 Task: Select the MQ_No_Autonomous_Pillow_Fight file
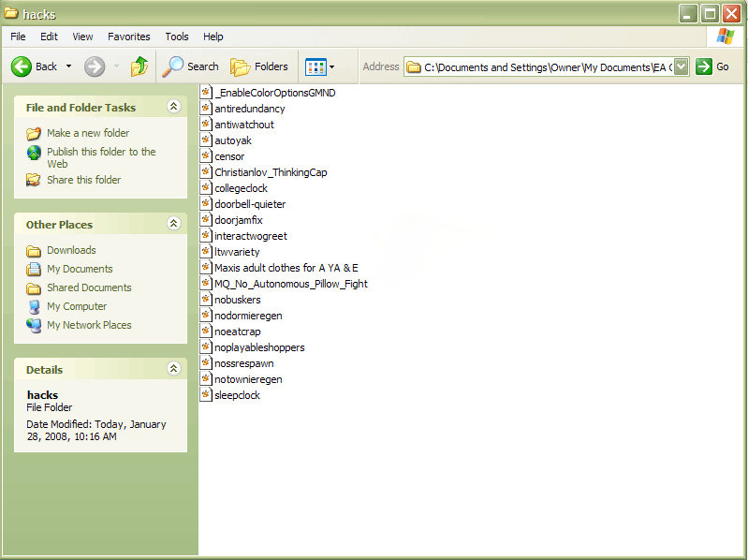pos(290,284)
